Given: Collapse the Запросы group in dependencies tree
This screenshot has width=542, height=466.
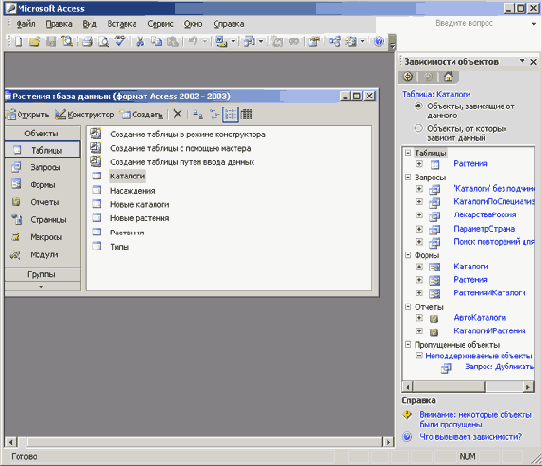Looking at the screenshot, I should [x=408, y=177].
